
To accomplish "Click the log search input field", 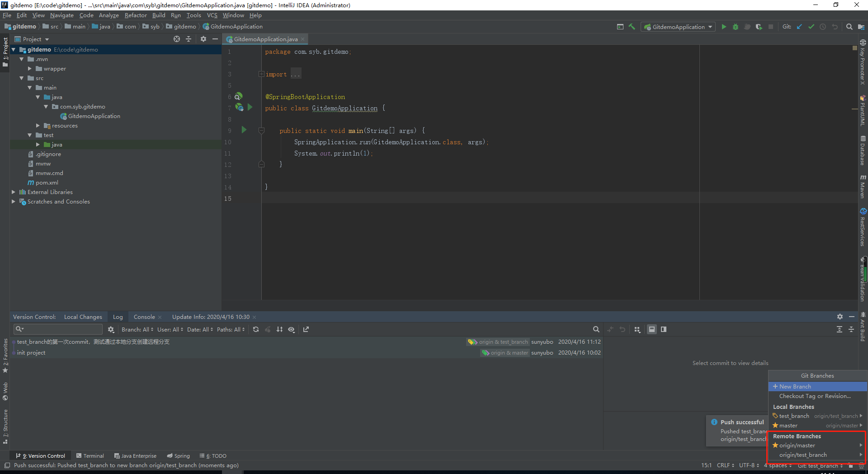I will (x=58, y=329).
